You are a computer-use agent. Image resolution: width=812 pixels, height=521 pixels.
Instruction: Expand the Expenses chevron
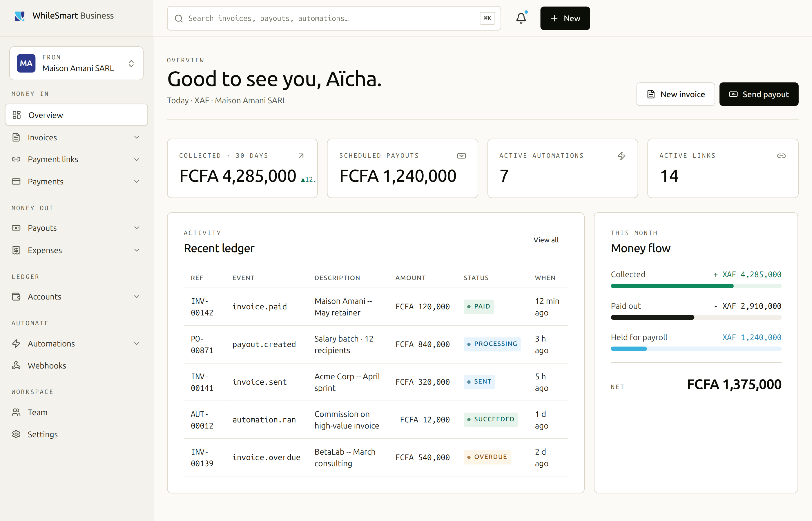[x=137, y=250]
